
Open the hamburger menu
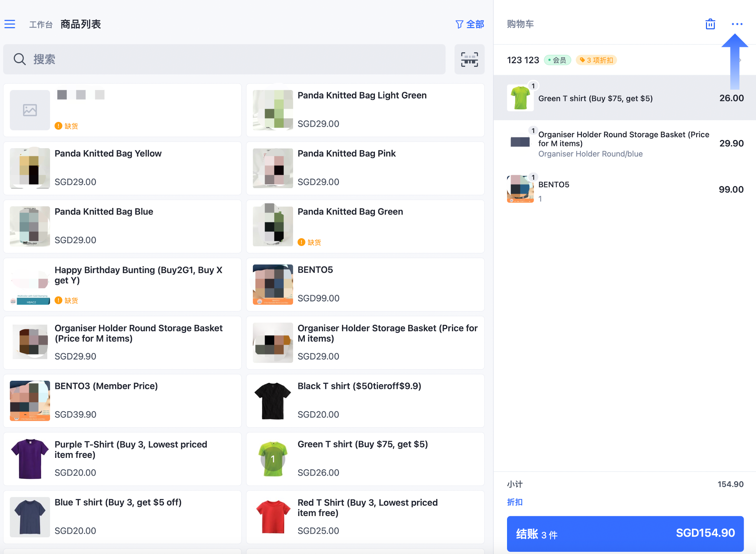click(10, 24)
